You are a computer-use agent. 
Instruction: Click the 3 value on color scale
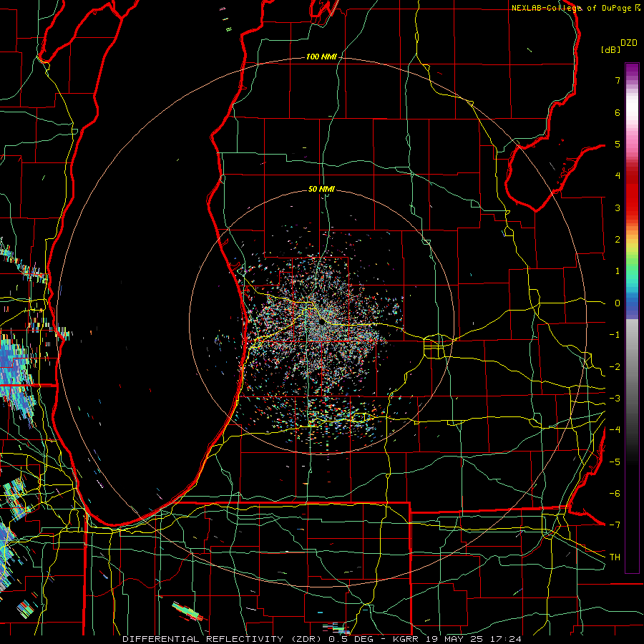(618, 208)
